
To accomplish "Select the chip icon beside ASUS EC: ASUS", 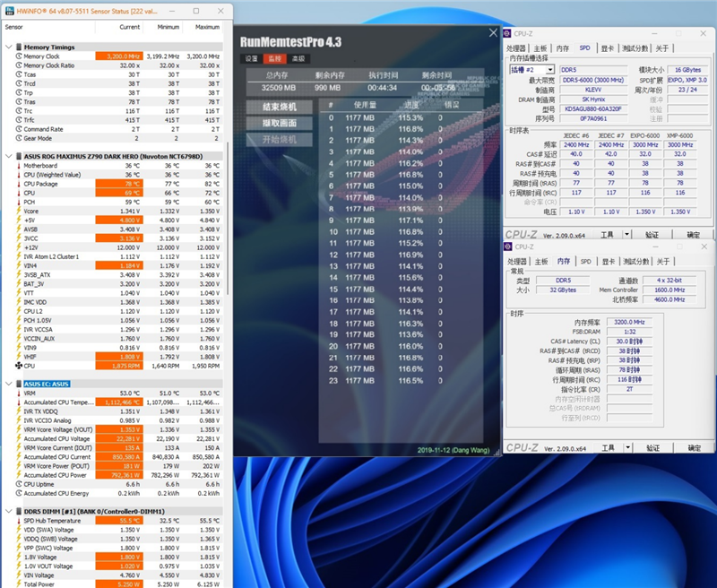I will pos(19,384).
